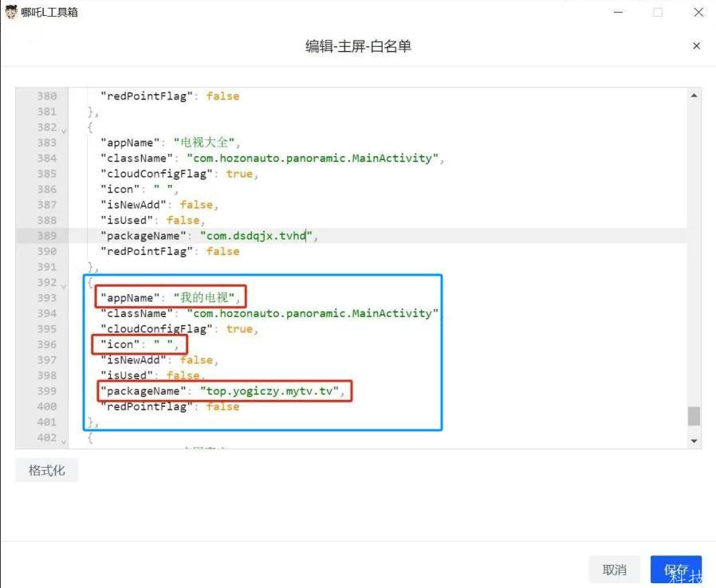Click the editor scrollbar down arrow
Viewport: 716px width, 588px height.
click(x=694, y=441)
